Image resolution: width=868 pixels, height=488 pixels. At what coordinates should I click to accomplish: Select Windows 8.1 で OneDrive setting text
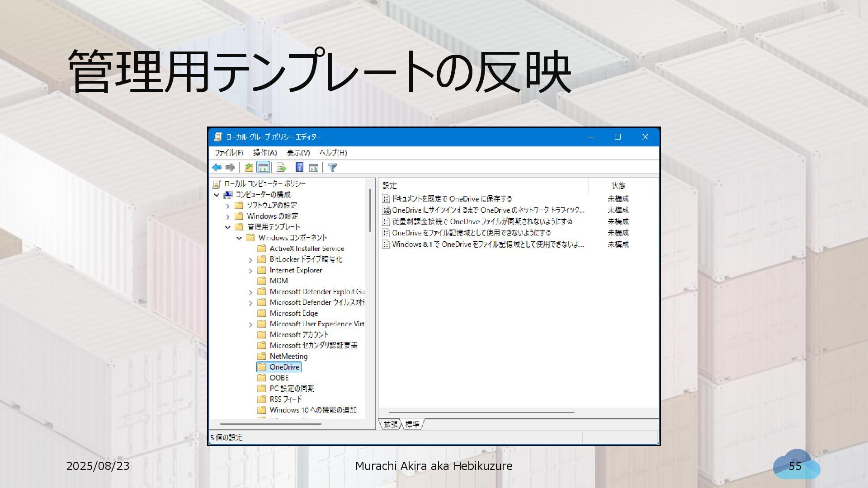pos(488,244)
